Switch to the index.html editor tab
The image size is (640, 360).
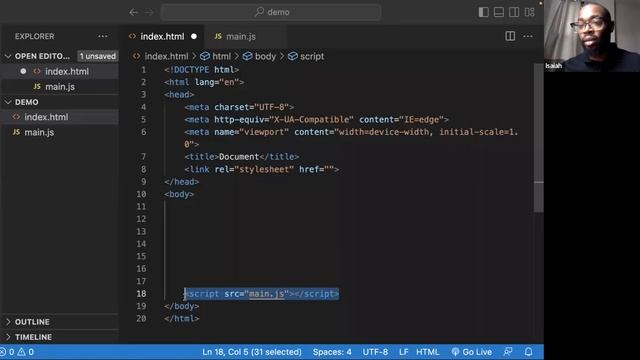tap(163, 36)
